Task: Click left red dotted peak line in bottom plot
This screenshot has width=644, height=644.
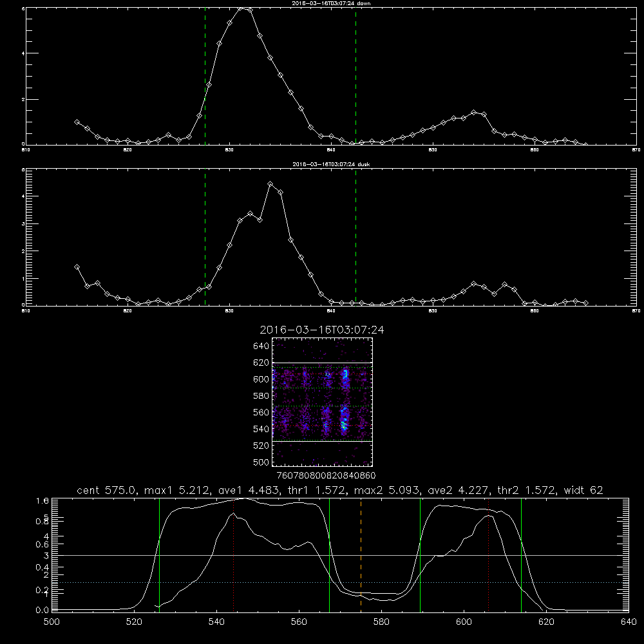Action: tap(233, 554)
